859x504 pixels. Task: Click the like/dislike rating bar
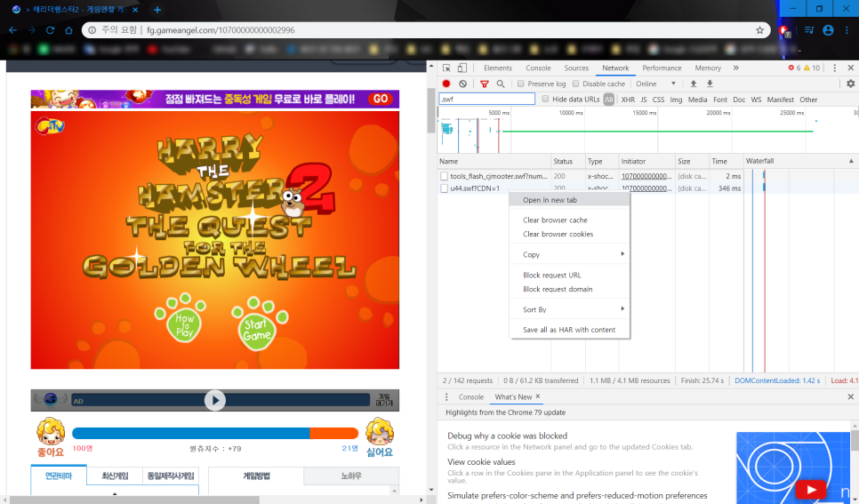215,433
